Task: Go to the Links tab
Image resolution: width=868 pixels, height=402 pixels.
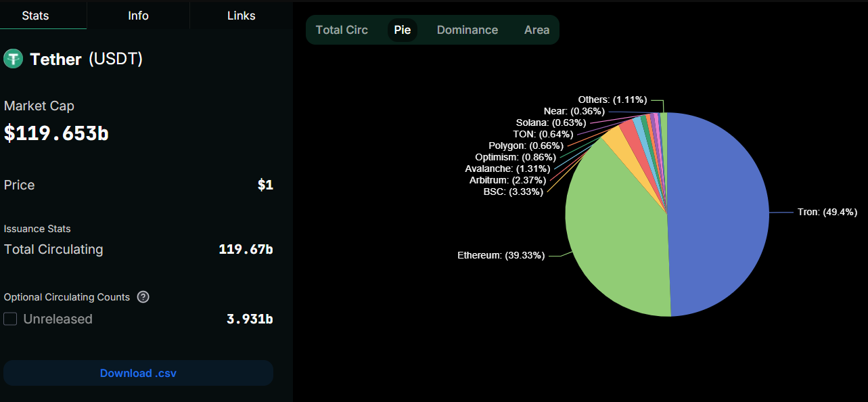Action: 242,16
